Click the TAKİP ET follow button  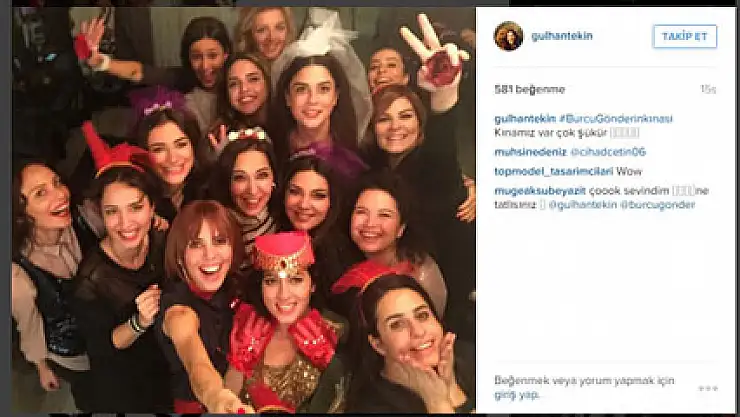[x=685, y=36]
